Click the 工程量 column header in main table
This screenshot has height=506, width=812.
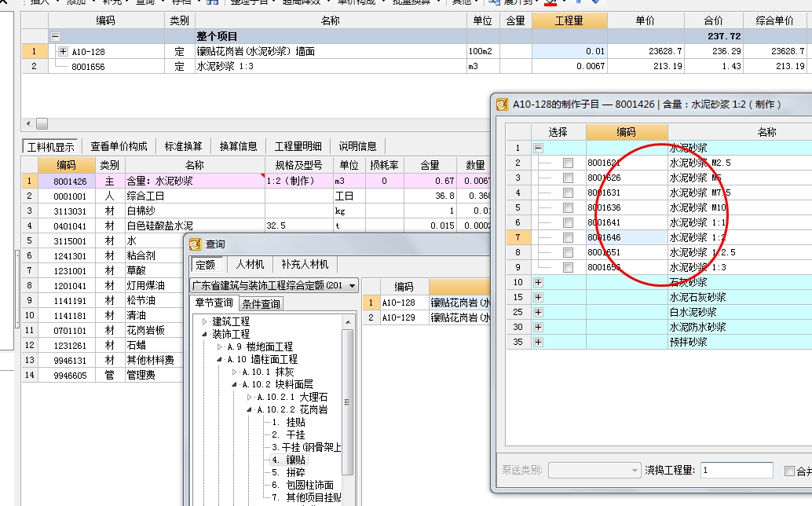(569, 20)
